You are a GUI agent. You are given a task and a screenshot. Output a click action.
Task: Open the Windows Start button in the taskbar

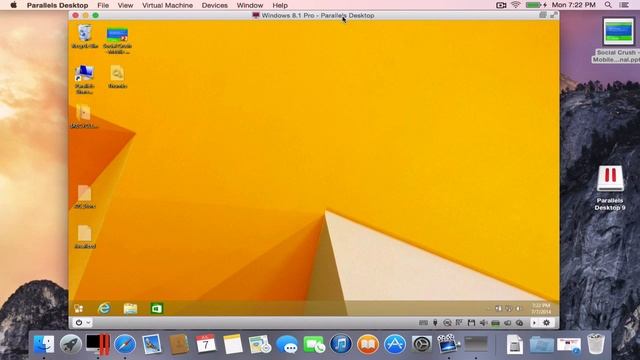coord(78,309)
